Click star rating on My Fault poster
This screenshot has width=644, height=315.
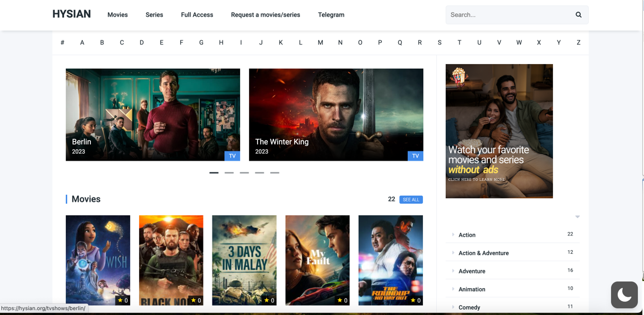pyautogui.click(x=342, y=300)
